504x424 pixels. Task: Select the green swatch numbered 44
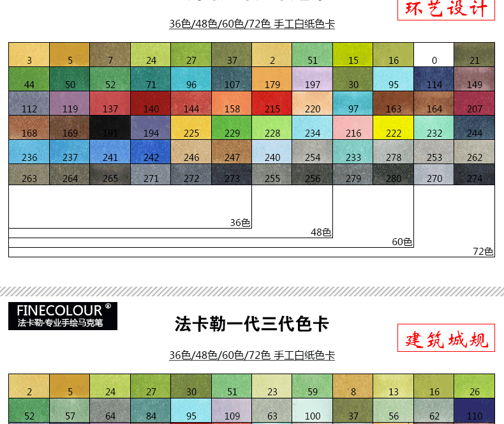pos(29,79)
